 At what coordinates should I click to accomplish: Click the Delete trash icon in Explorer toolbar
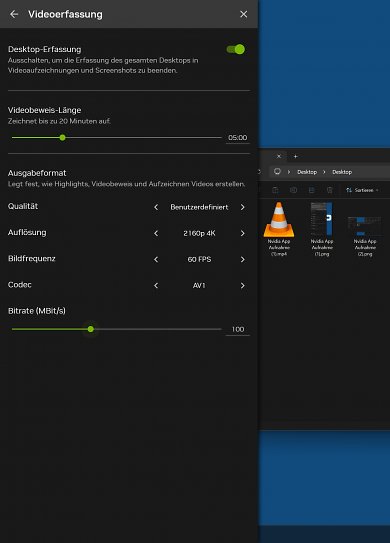(329, 190)
